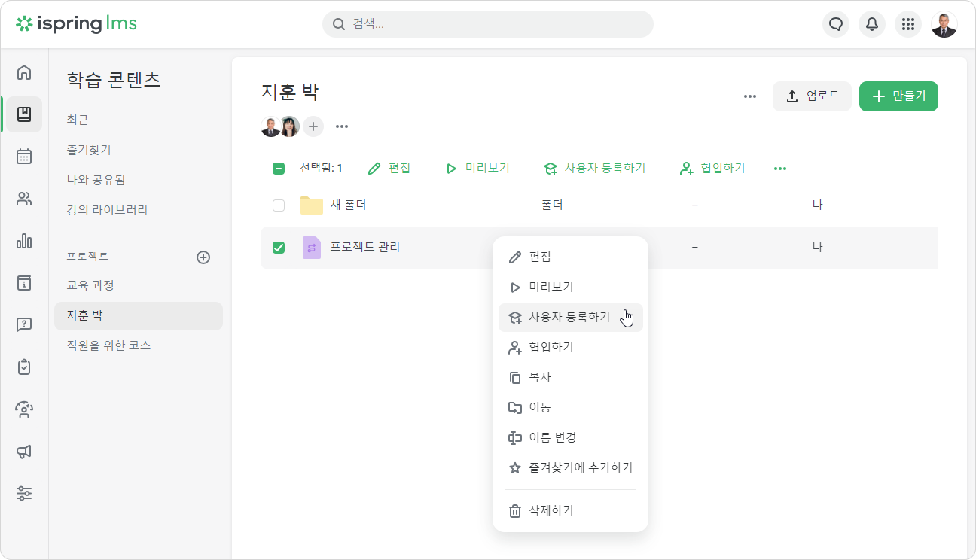976x560 pixels.
Task: Open the more options dots in selection toolbar
Action: point(780,169)
